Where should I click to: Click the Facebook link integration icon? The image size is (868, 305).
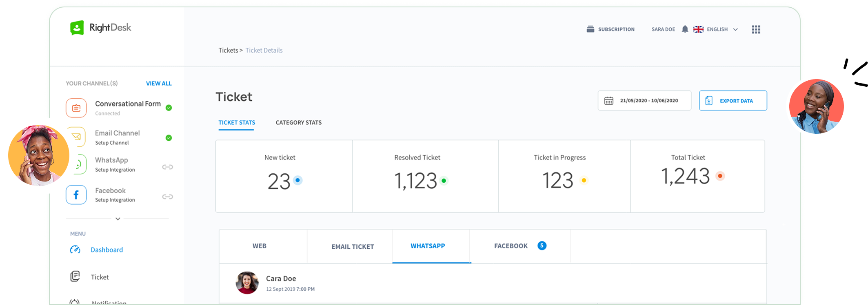(x=167, y=197)
